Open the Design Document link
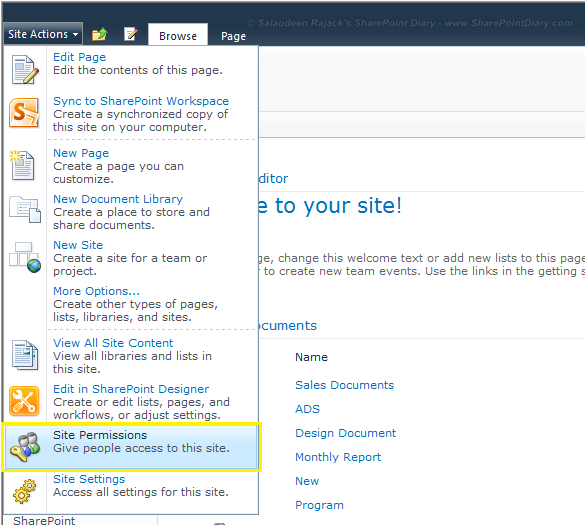 pos(345,433)
